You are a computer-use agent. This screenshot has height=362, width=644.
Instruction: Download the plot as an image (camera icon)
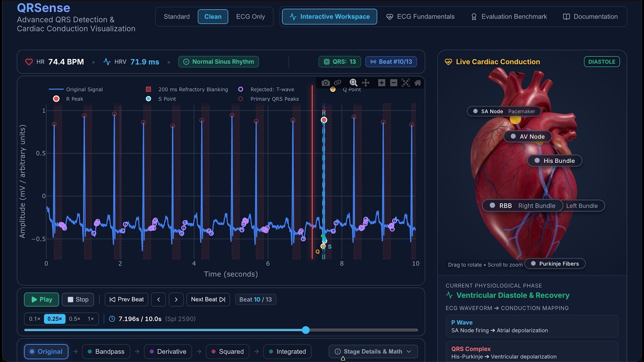point(326,83)
